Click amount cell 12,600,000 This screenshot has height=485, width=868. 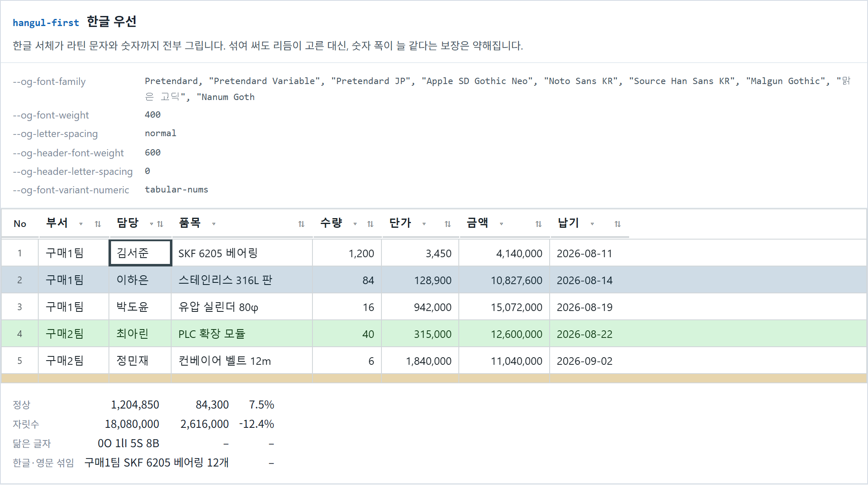tap(504, 334)
